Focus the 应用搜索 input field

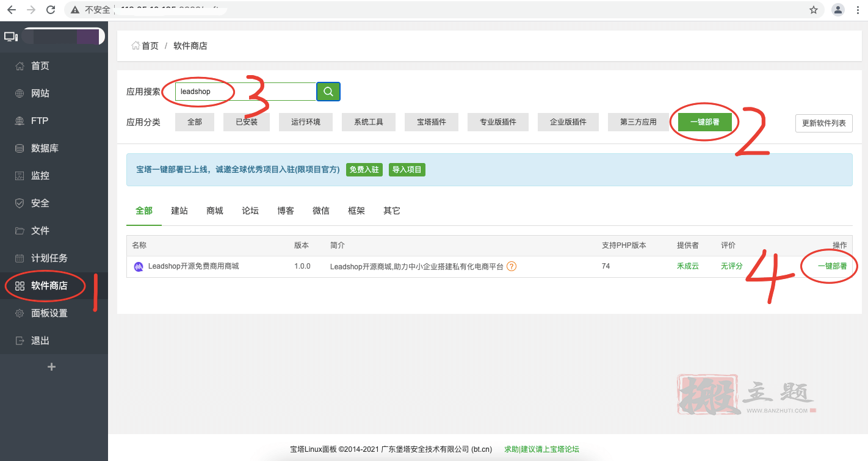[245, 92]
